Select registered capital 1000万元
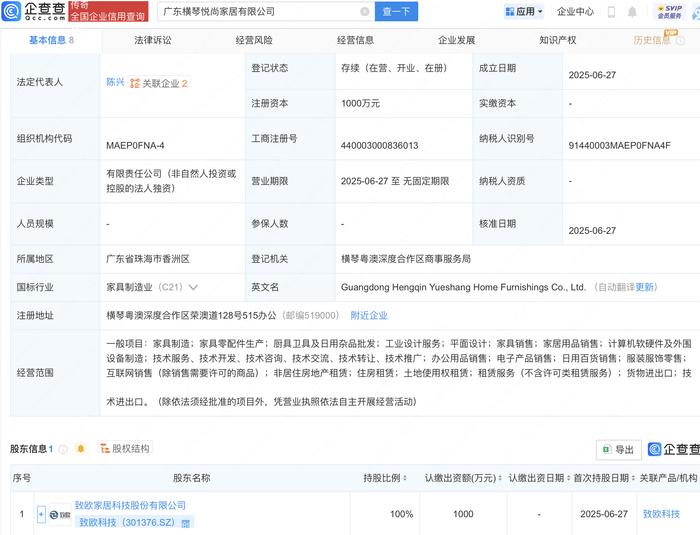This screenshot has height=535, width=700. click(360, 103)
